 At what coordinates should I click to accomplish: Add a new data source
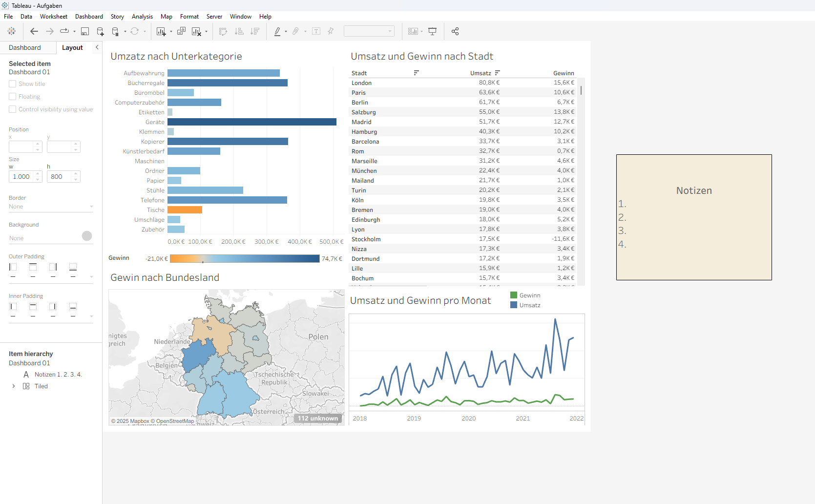pos(100,31)
